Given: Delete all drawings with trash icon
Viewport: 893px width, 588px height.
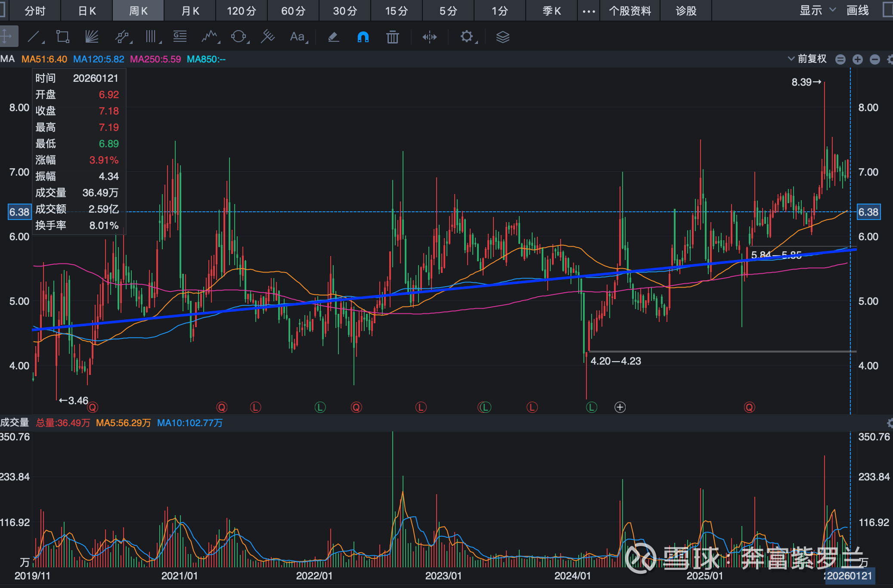Looking at the screenshot, I should tap(392, 37).
